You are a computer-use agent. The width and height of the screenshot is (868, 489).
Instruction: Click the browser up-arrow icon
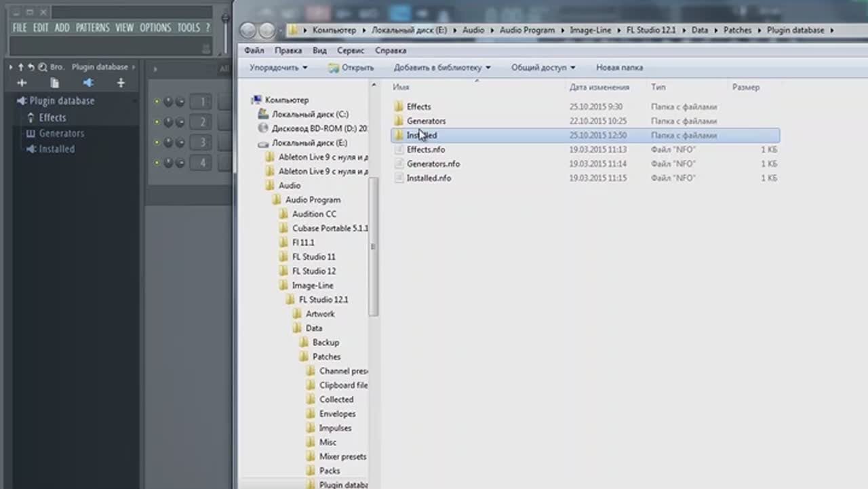coord(21,67)
